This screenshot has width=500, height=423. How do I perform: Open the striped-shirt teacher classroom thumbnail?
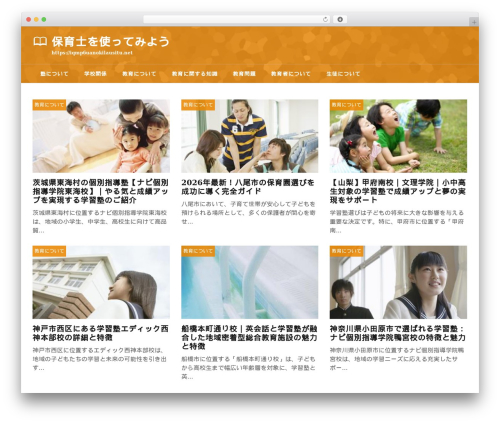(250, 136)
